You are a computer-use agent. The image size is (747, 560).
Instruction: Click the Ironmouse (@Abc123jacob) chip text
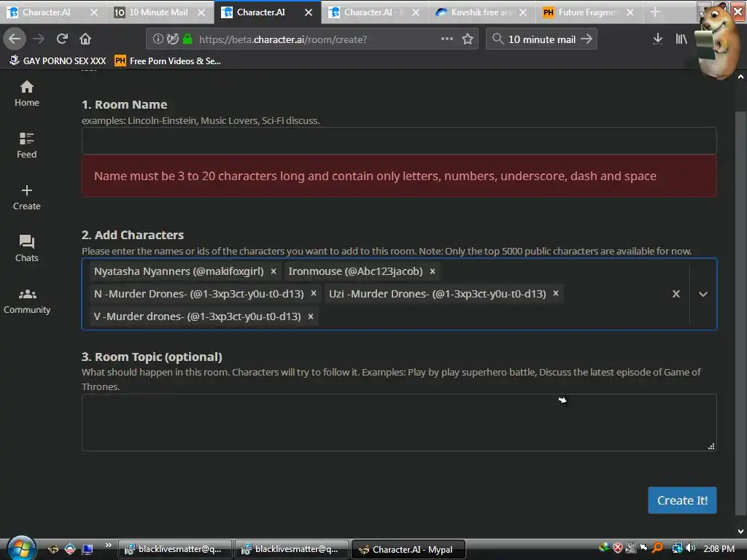tap(355, 271)
